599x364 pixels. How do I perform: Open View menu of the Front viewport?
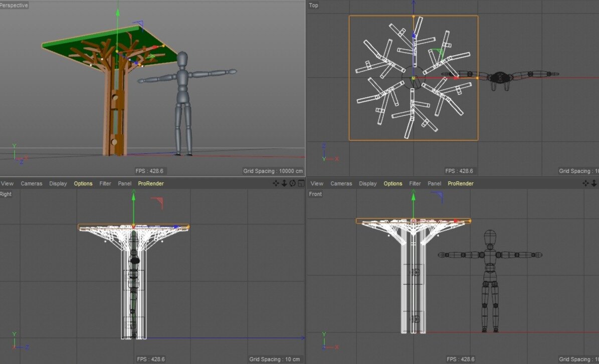pyautogui.click(x=317, y=184)
